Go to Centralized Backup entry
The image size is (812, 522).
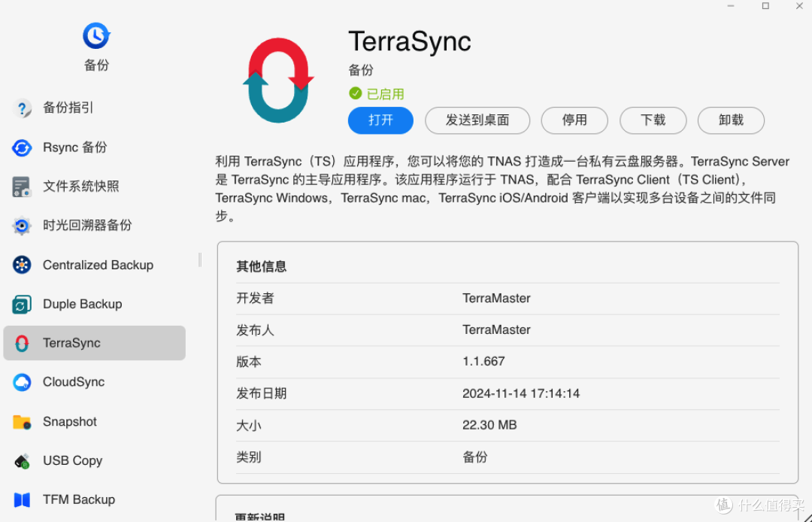[x=98, y=265]
